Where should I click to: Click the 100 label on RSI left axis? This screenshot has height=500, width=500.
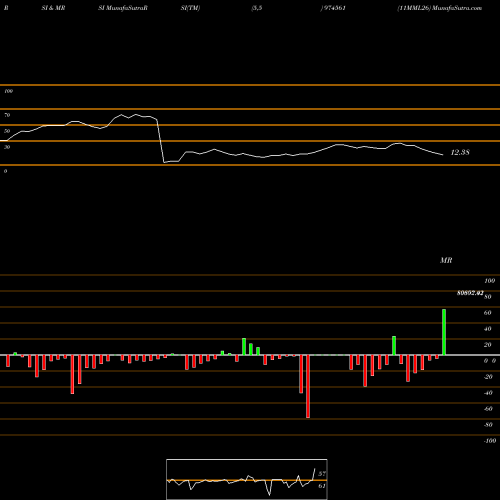point(8,91)
